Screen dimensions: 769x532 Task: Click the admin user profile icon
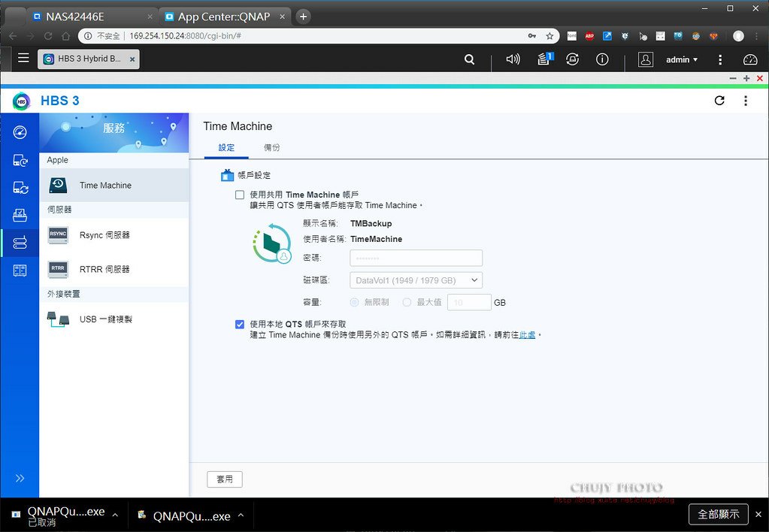tap(646, 59)
